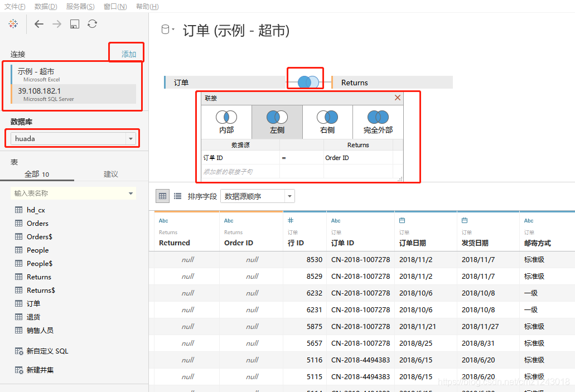Click 添加新的联接子句 to add clause
575x392 pixels.
[x=228, y=172]
